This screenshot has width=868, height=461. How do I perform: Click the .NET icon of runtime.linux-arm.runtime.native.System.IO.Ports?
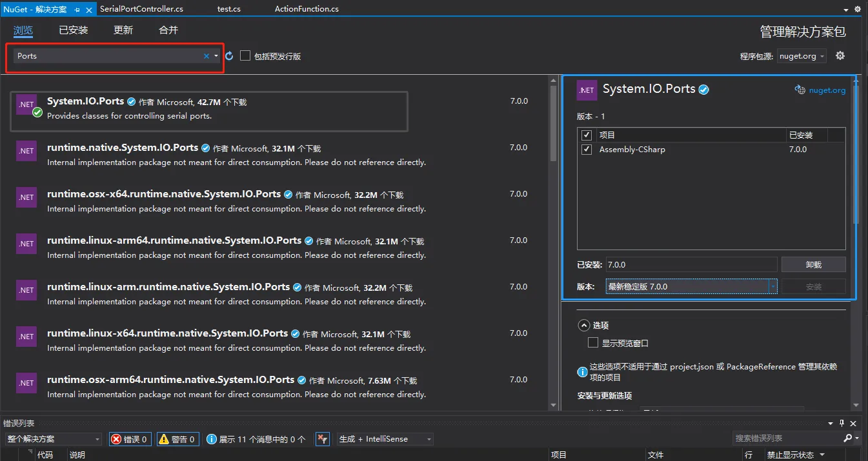point(26,290)
